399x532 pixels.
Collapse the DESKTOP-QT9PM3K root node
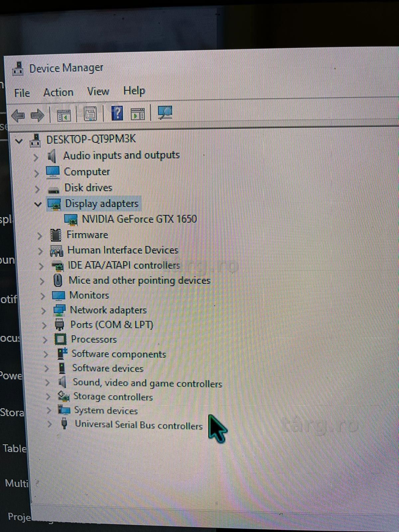click(19, 141)
